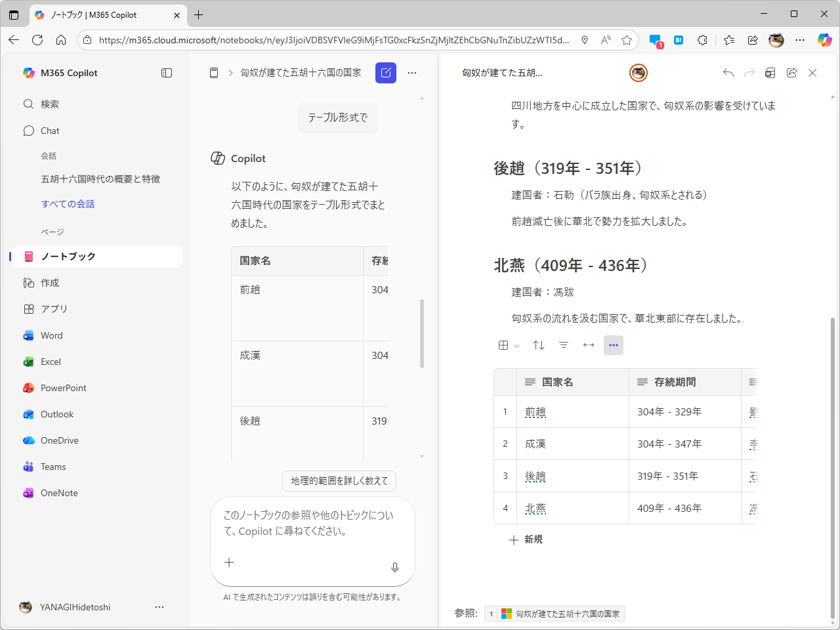Open the sort options in the table toolbar

pyautogui.click(x=538, y=345)
